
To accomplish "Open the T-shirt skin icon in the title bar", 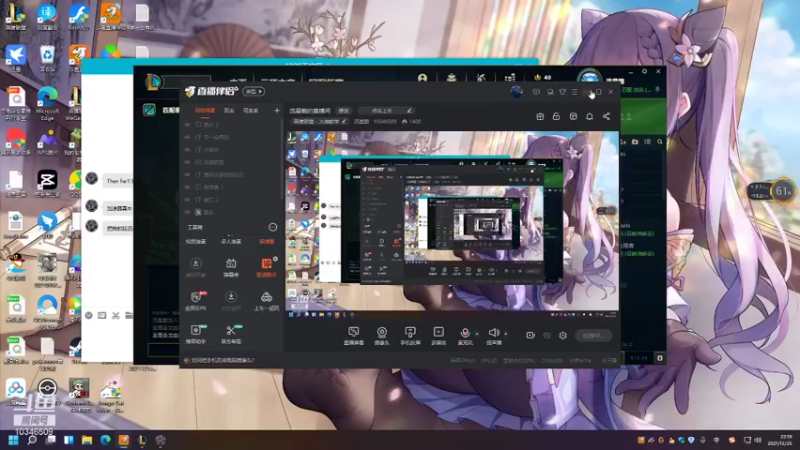I will click(x=562, y=92).
